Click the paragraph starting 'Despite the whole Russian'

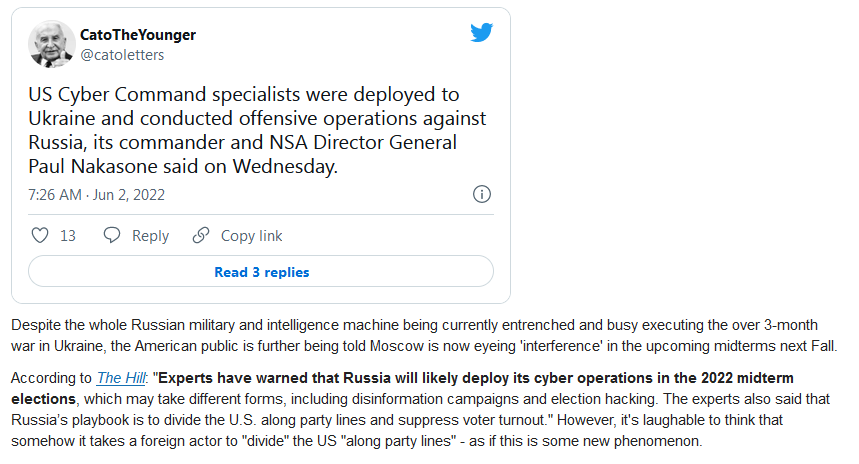[424, 335]
